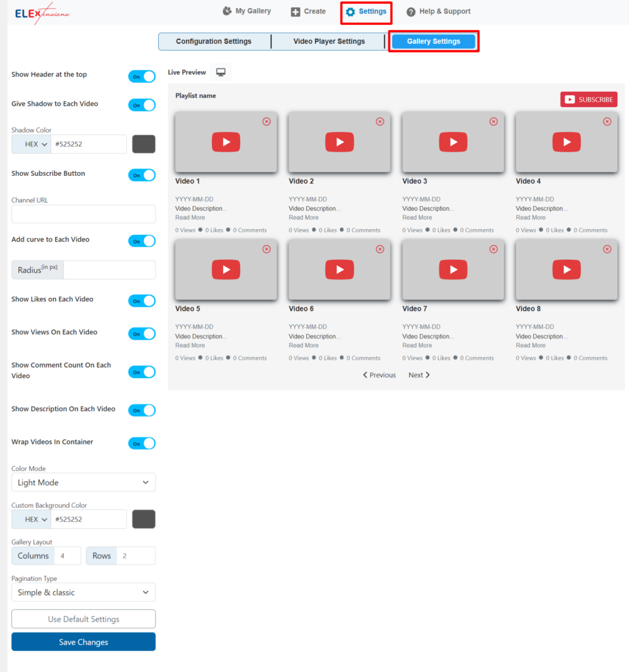
Task: Click the ELEXtensions logo
Action: (42, 13)
